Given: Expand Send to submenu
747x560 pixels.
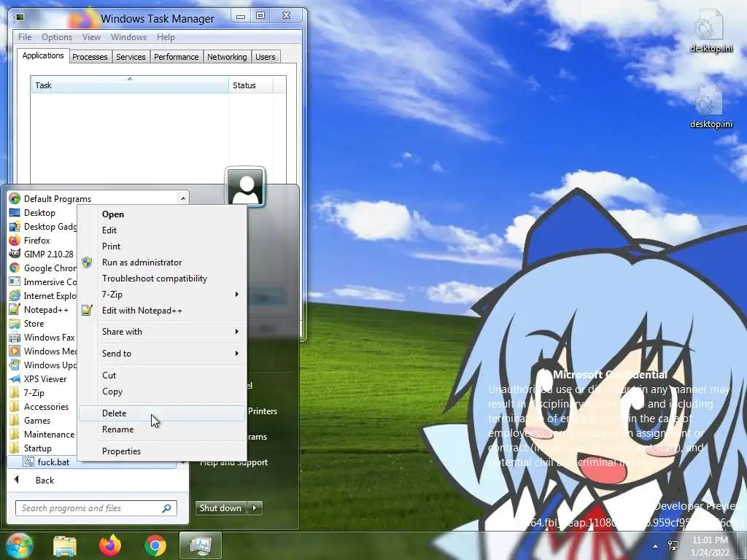Looking at the screenshot, I should [x=162, y=354].
